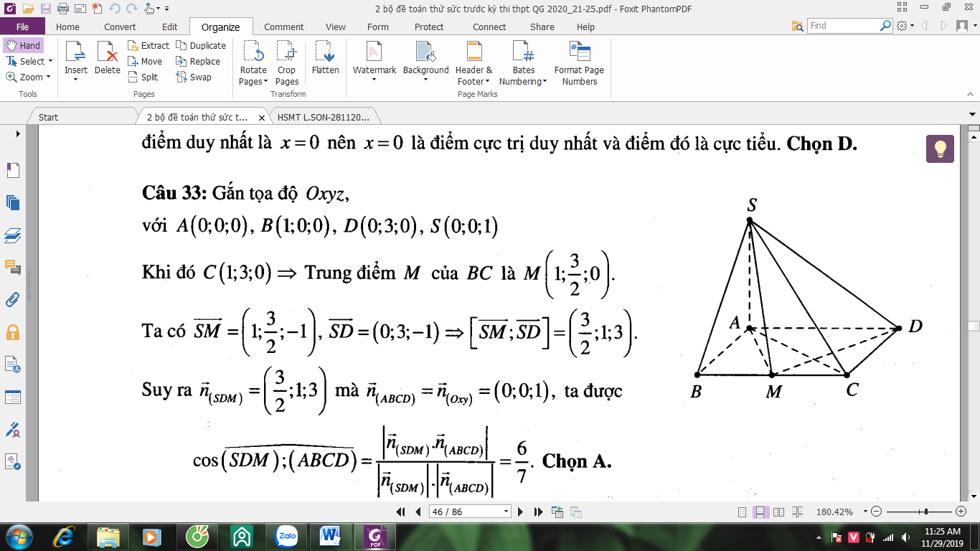
Task: Toggle the Hand tool
Action: pos(23,45)
